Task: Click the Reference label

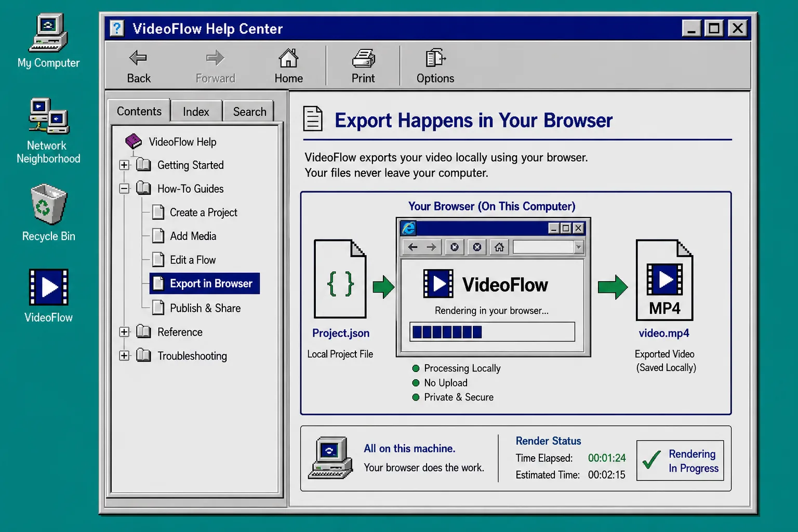Action: pos(180,332)
